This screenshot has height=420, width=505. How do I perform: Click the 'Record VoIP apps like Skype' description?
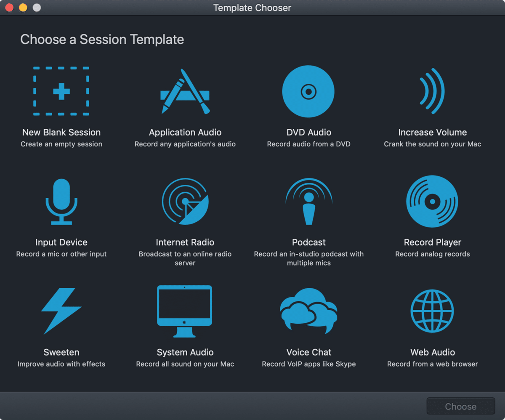coord(309,364)
